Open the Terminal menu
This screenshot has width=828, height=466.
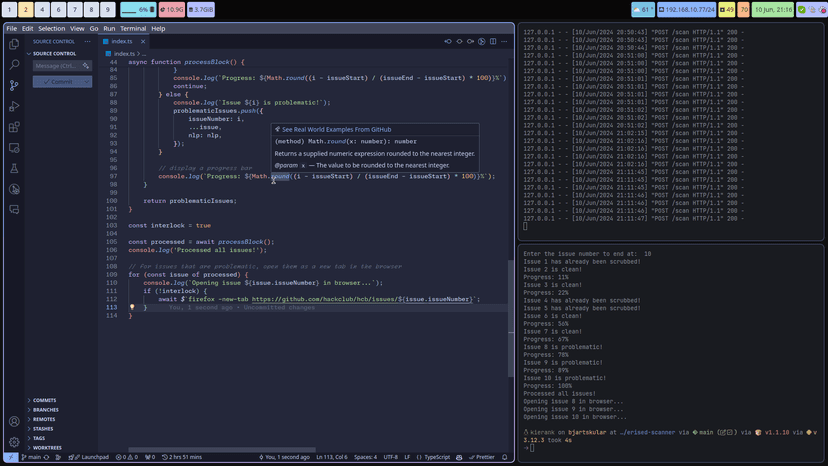click(133, 29)
